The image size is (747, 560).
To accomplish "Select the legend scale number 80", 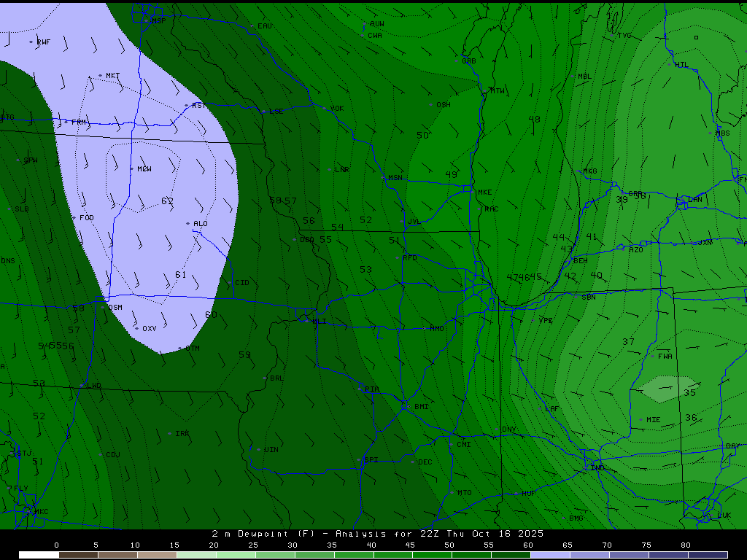I will coord(686,545).
